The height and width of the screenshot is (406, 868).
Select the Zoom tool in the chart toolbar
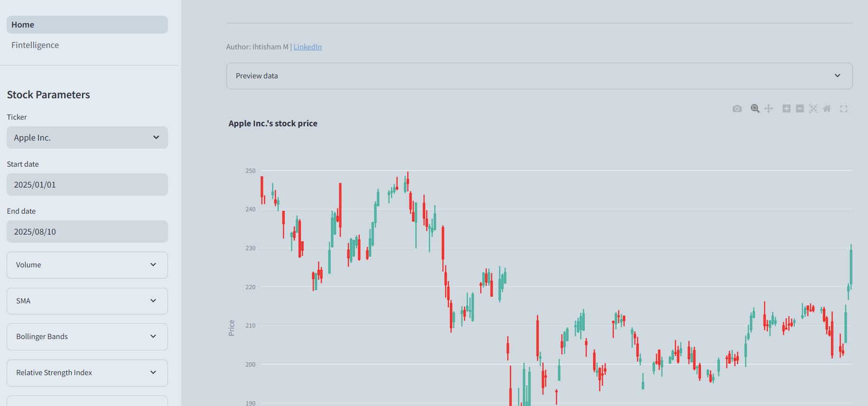pos(755,109)
